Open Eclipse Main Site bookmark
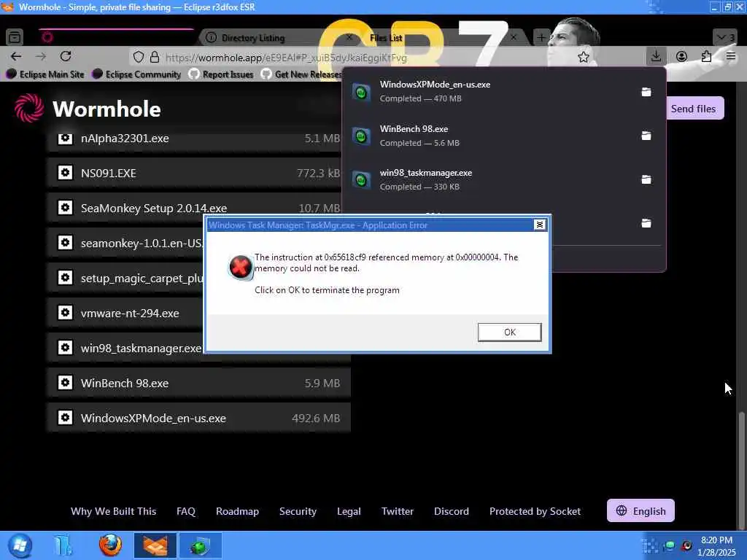The height and width of the screenshot is (560, 747). 46,74
